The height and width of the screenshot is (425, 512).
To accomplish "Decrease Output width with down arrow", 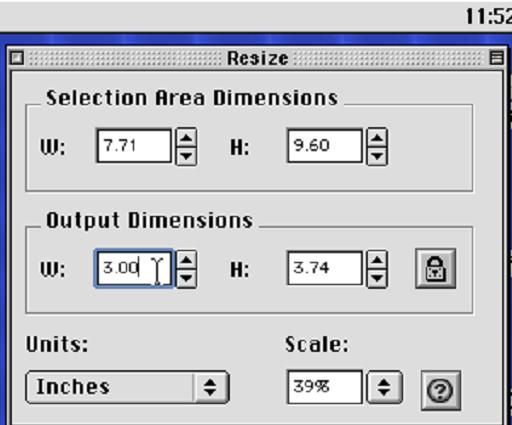I will (x=186, y=278).
